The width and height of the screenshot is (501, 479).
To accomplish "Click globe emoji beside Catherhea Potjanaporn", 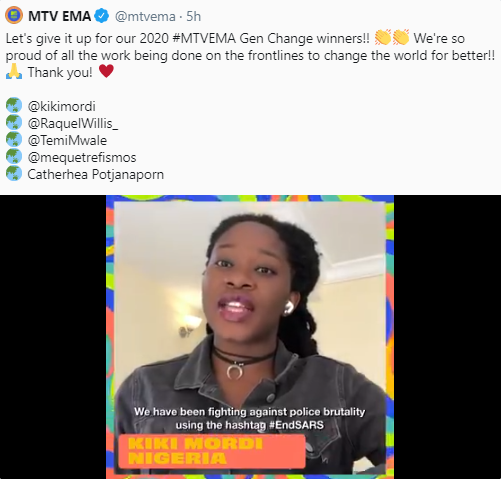I will [14, 174].
